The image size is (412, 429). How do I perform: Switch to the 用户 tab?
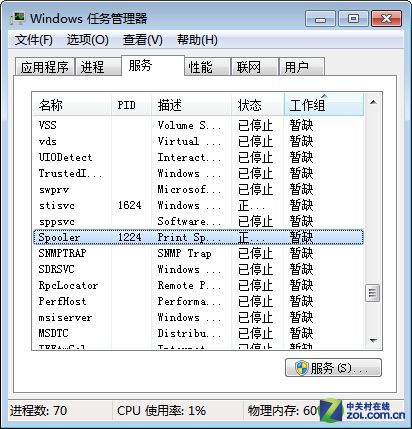[301, 67]
